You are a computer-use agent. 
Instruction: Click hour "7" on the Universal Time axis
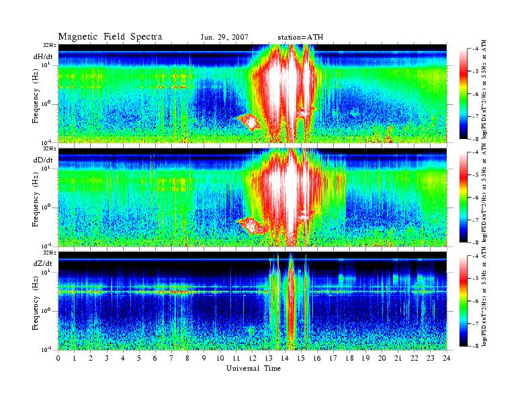(x=172, y=359)
